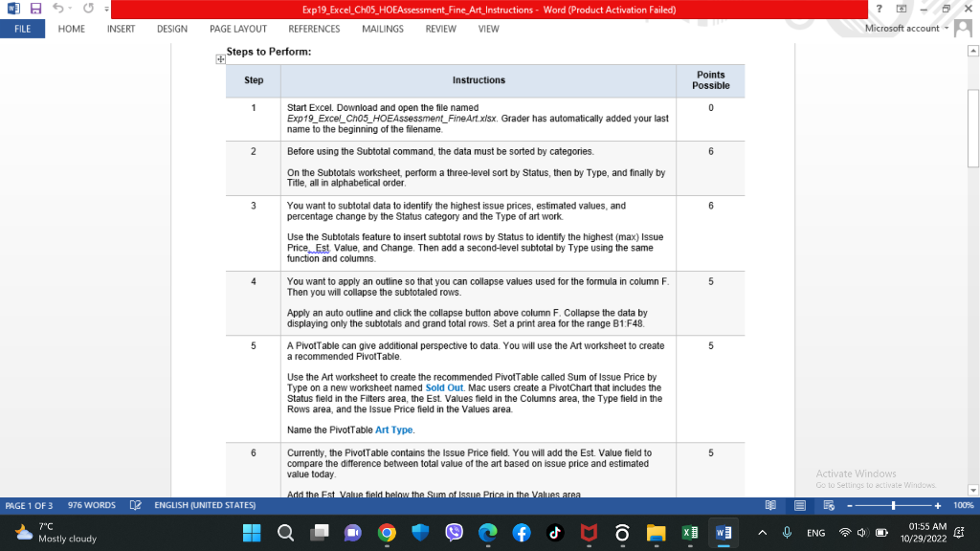Viewport: 980px width, 551px height.
Task: Click the Sold Out hyperlink in step 5
Action: click(446, 386)
